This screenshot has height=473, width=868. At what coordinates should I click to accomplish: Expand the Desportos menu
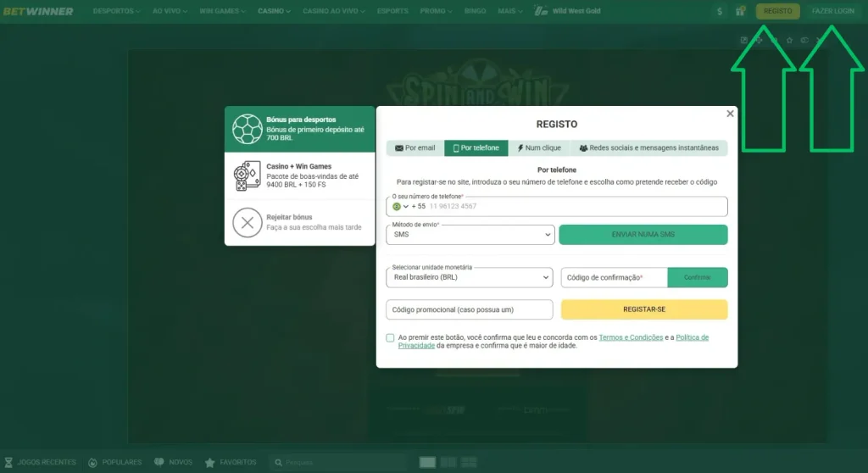[x=116, y=11]
